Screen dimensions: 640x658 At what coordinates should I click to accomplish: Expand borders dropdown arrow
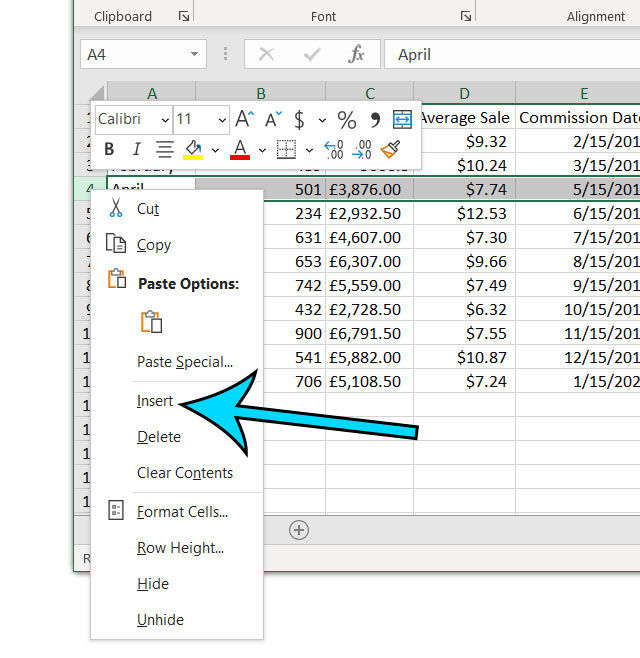309,150
